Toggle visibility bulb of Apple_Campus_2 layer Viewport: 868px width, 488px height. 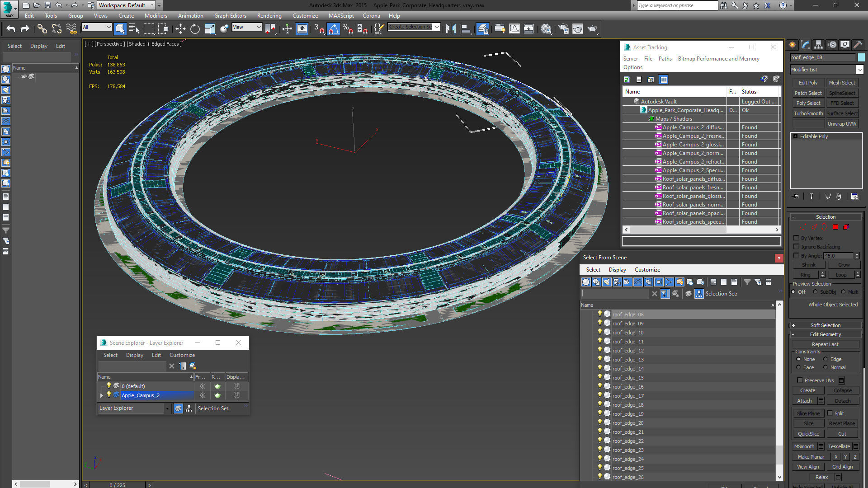(x=108, y=395)
